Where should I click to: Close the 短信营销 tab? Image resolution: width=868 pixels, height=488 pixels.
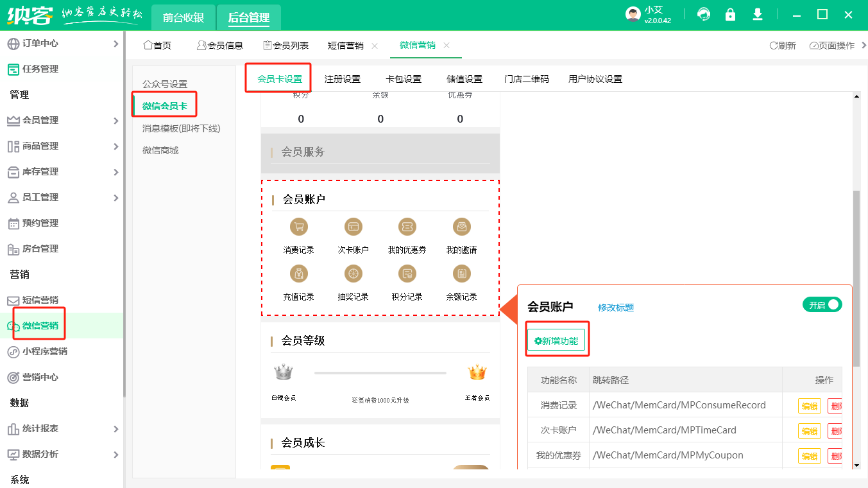point(375,46)
